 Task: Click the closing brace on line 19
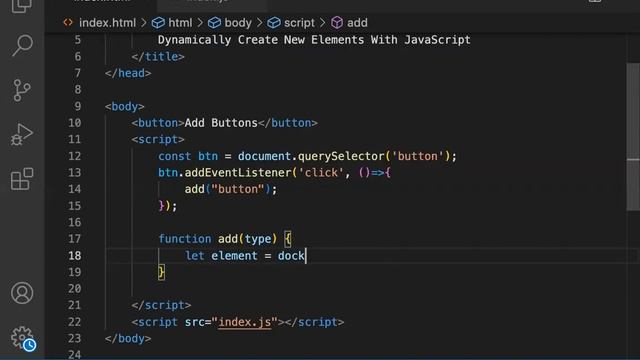pos(162,272)
